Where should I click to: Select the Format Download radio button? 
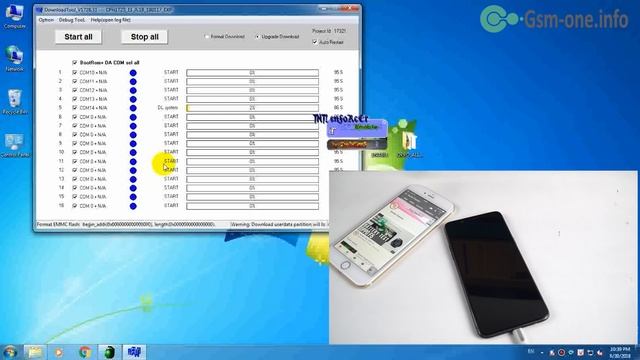click(x=207, y=37)
